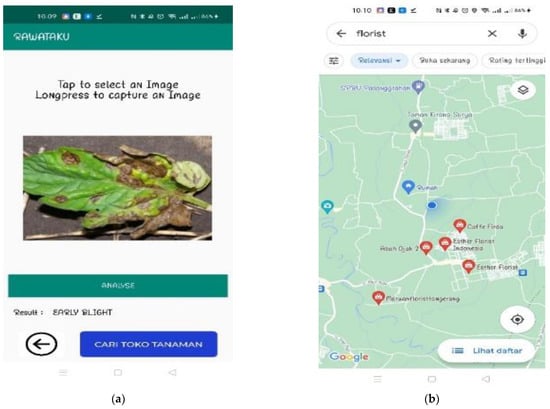Tap the microphone voice search icon
Image resolution: width=550 pixels, height=409 pixels.
click(522, 34)
